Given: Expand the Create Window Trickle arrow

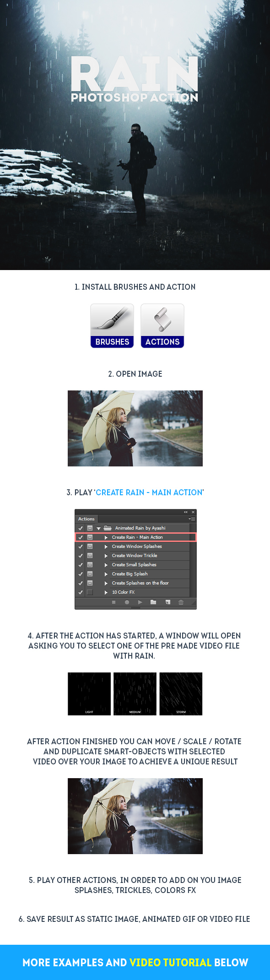Looking at the screenshot, I should (x=106, y=556).
